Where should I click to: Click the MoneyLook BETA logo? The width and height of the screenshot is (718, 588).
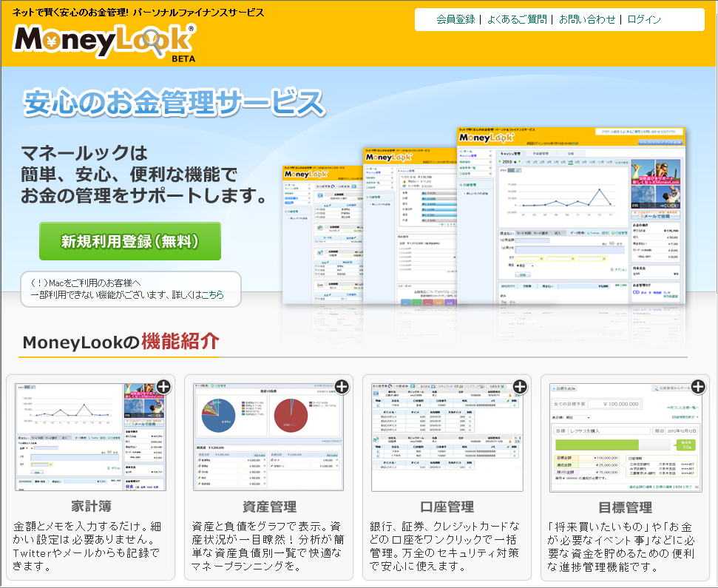(x=104, y=42)
